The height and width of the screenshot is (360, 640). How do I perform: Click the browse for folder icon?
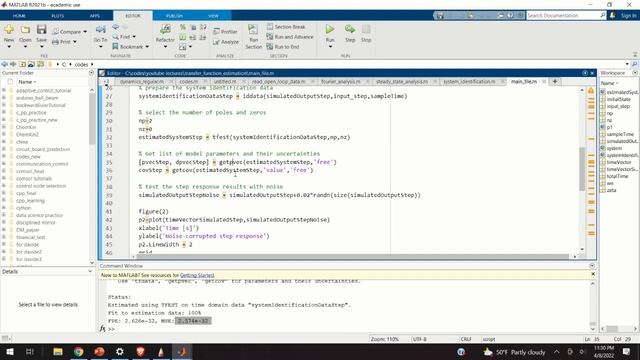coord(31,64)
